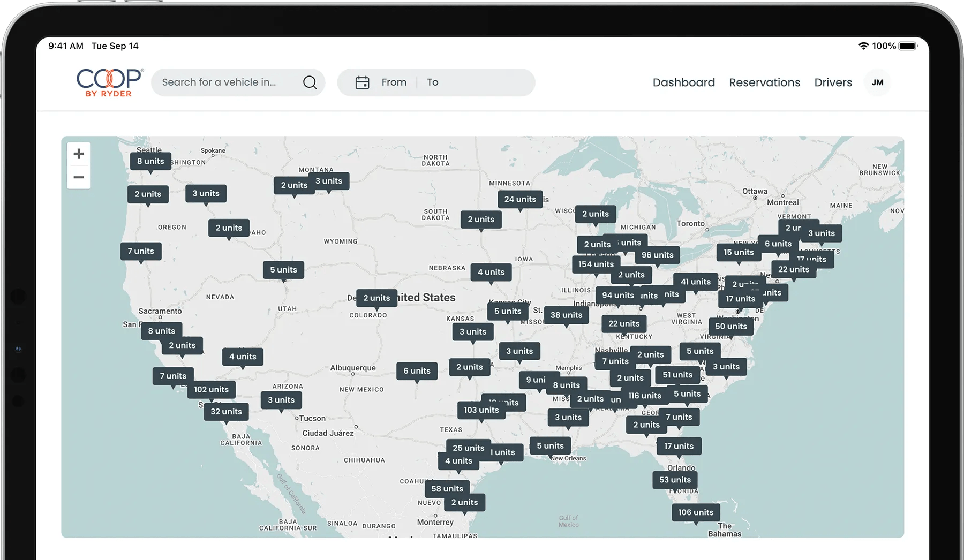This screenshot has height=560, width=964.
Task: Open the 154 units map marker
Action: 596,264
